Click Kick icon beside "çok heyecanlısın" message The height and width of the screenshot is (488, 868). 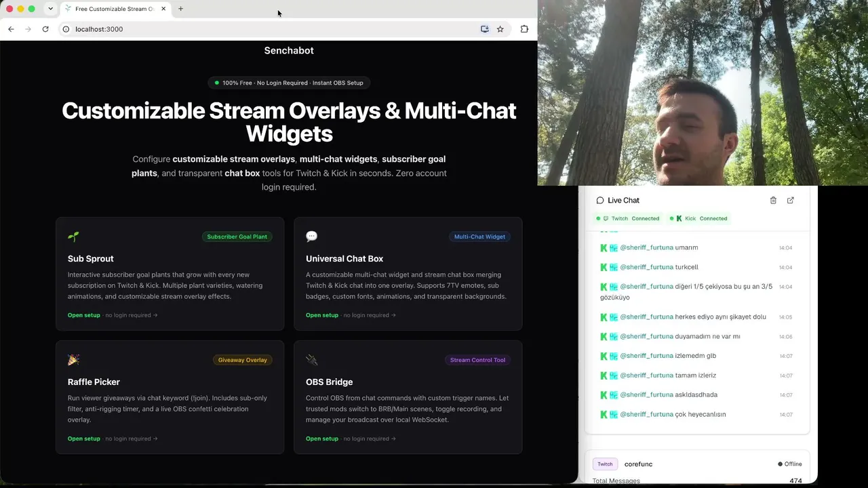[x=604, y=414]
